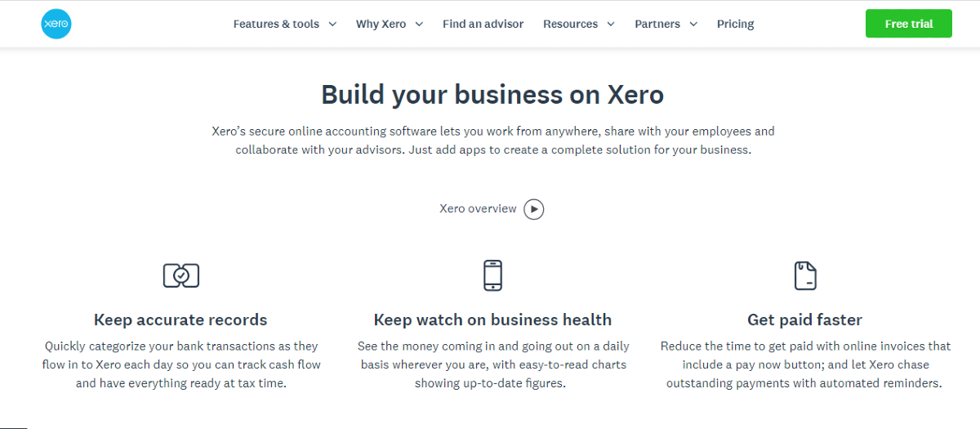Click the mobile phone icon
Image resolution: width=980 pixels, height=429 pixels.
[492, 275]
